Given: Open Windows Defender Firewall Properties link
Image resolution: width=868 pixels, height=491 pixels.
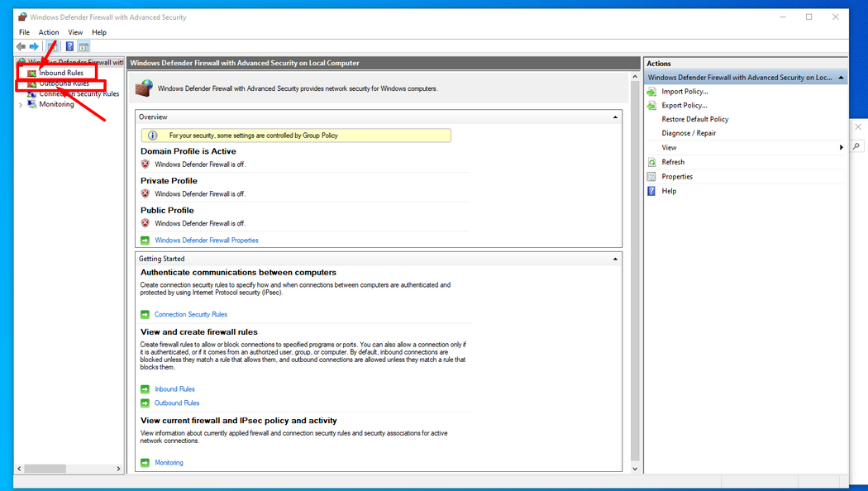Looking at the screenshot, I should click(207, 241).
